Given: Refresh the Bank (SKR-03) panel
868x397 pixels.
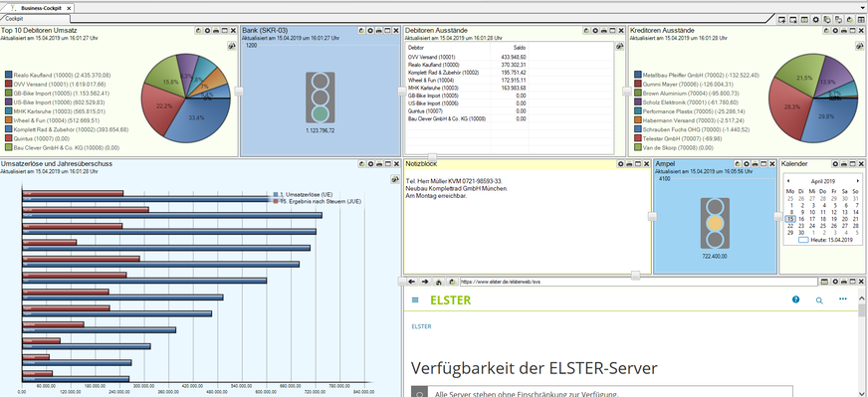Looking at the screenshot, I should pos(361,31).
